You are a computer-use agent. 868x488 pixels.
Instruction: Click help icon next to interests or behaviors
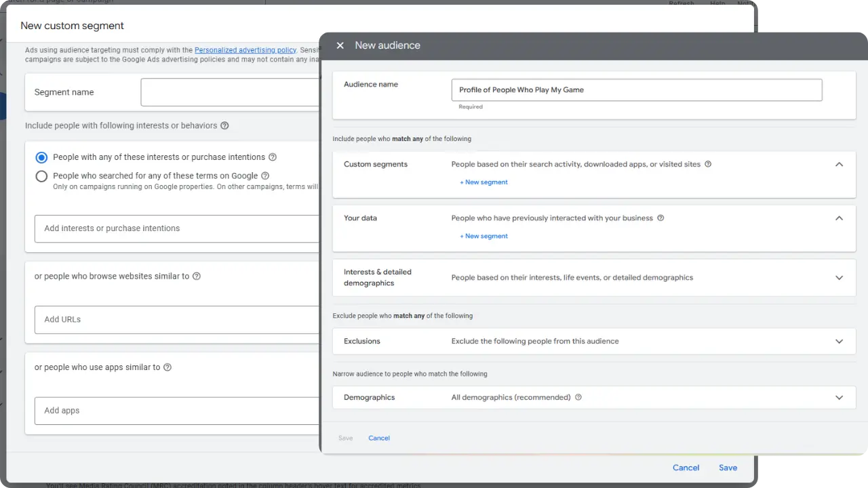click(x=224, y=125)
